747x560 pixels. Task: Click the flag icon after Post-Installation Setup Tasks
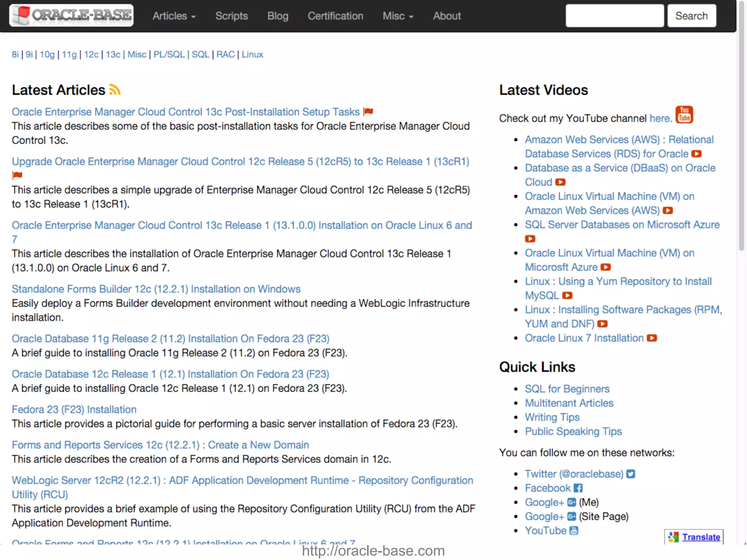(x=368, y=112)
